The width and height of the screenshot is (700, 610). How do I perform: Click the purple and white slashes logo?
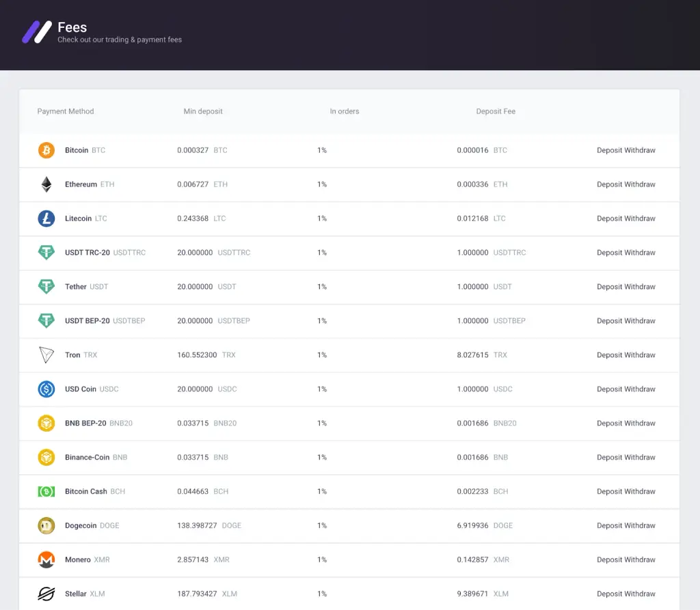tap(37, 32)
